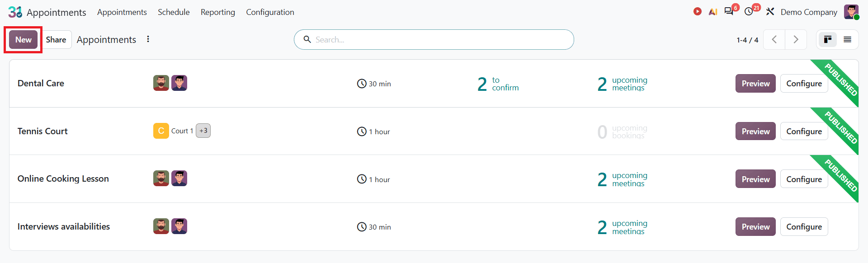View Dental Care 2 to confirm
This screenshot has width=868, height=263.
(498, 84)
